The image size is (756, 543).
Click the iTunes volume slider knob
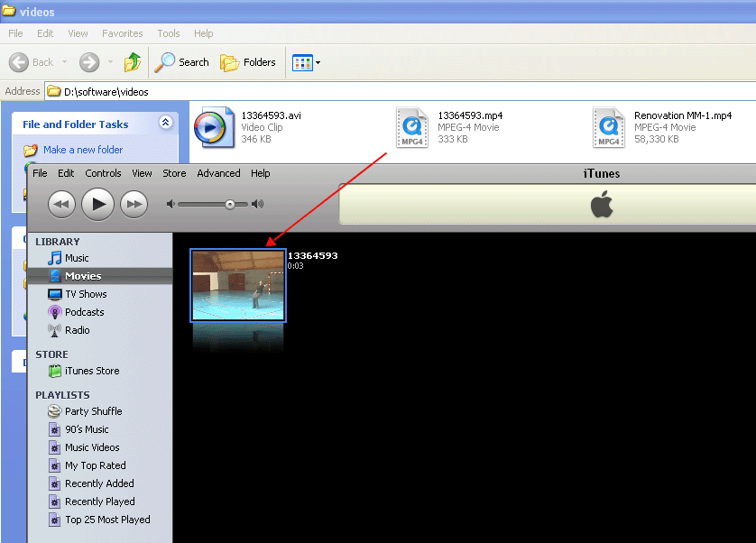point(230,205)
